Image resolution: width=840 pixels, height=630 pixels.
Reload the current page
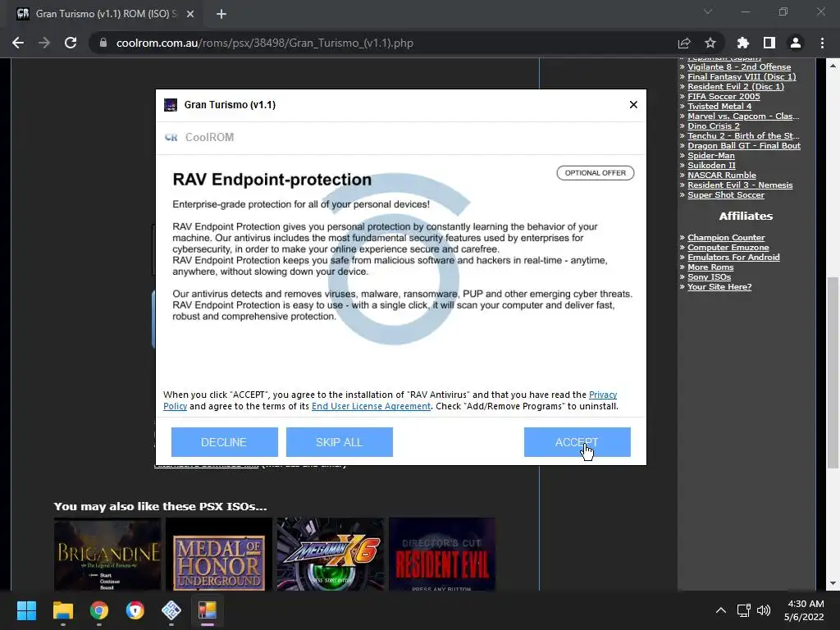(71, 43)
